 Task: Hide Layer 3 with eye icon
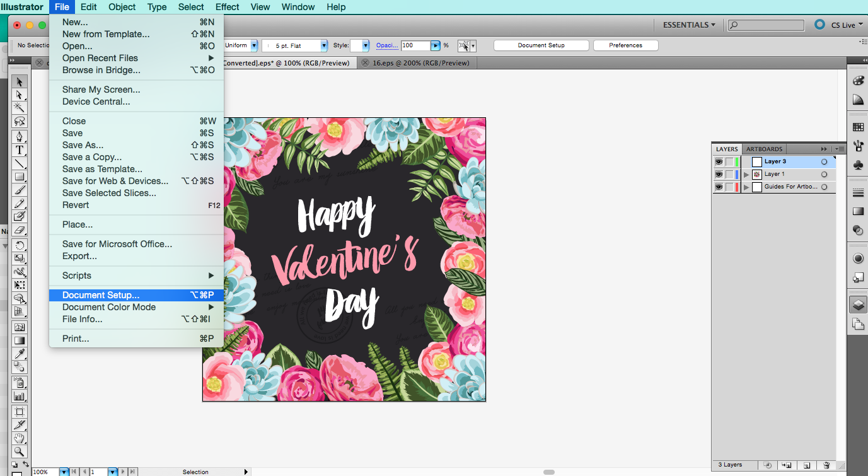coord(719,161)
